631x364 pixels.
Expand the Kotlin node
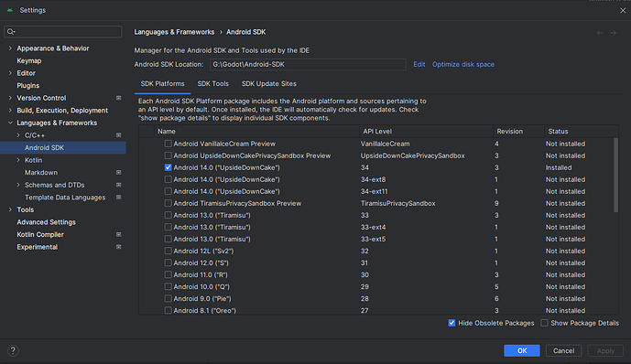point(18,160)
